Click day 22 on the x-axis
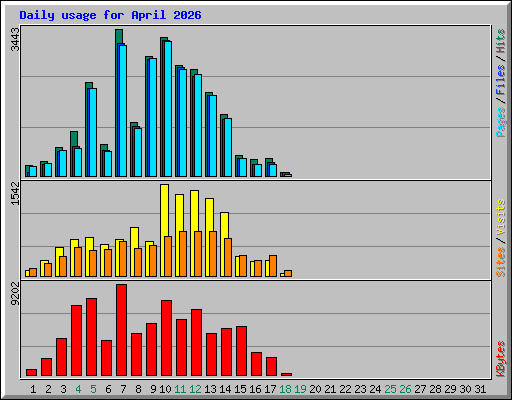This screenshot has width=512, height=400. click(345, 389)
